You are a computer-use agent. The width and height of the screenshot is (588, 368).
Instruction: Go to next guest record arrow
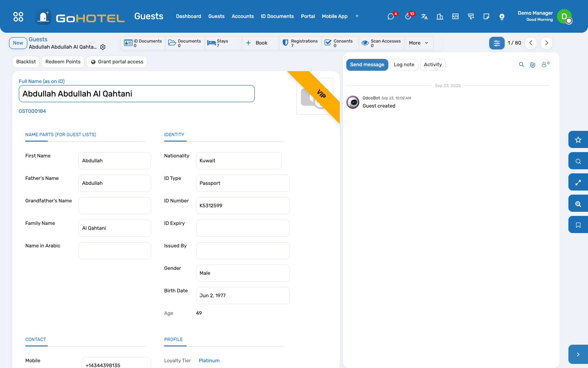point(546,43)
